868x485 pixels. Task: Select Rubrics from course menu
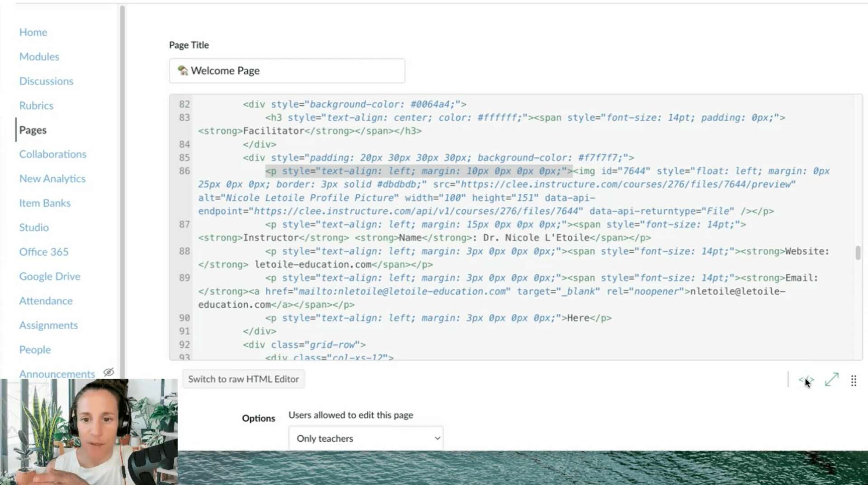(x=36, y=105)
